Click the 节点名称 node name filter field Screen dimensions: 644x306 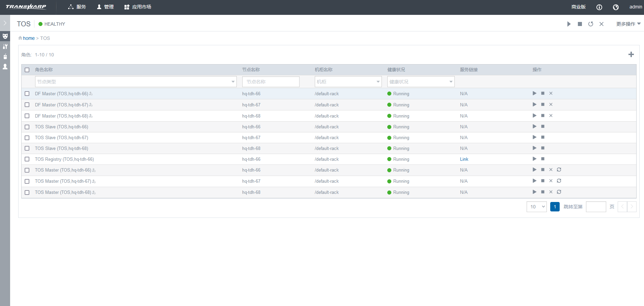271,82
